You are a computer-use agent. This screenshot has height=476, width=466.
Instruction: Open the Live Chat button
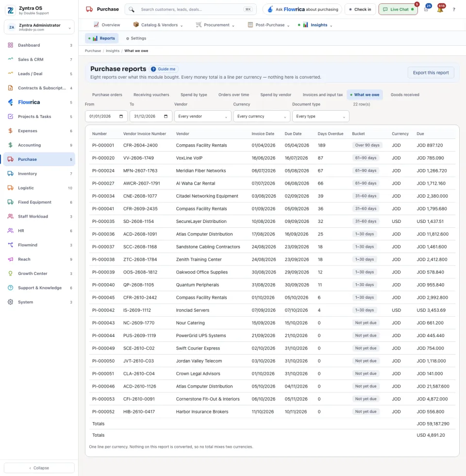tap(398, 9)
